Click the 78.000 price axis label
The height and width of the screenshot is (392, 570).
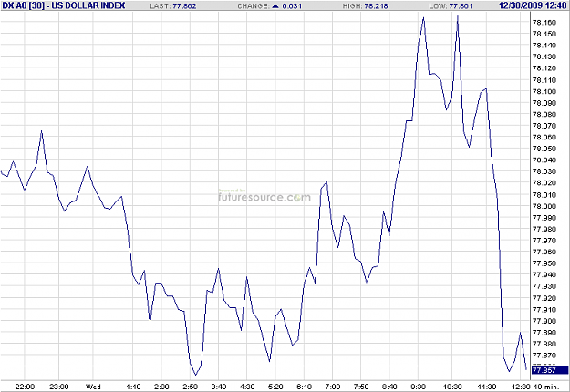click(x=544, y=206)
